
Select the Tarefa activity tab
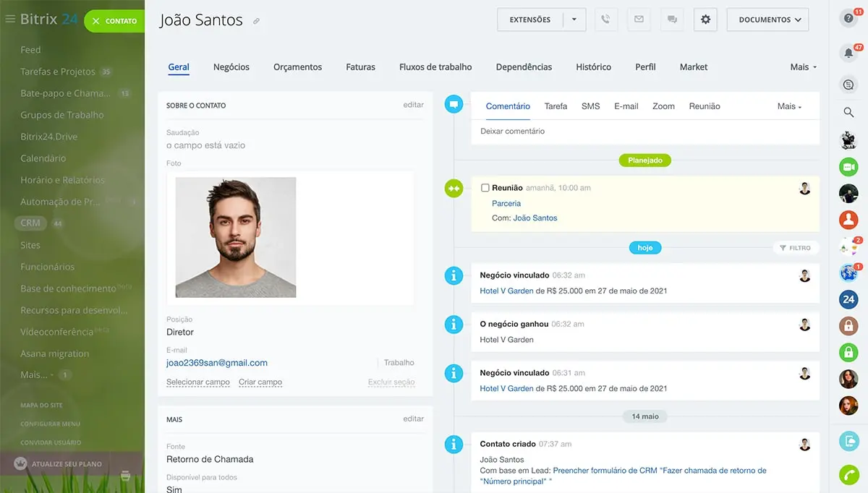pyautogui.click(x=556, y=106)
